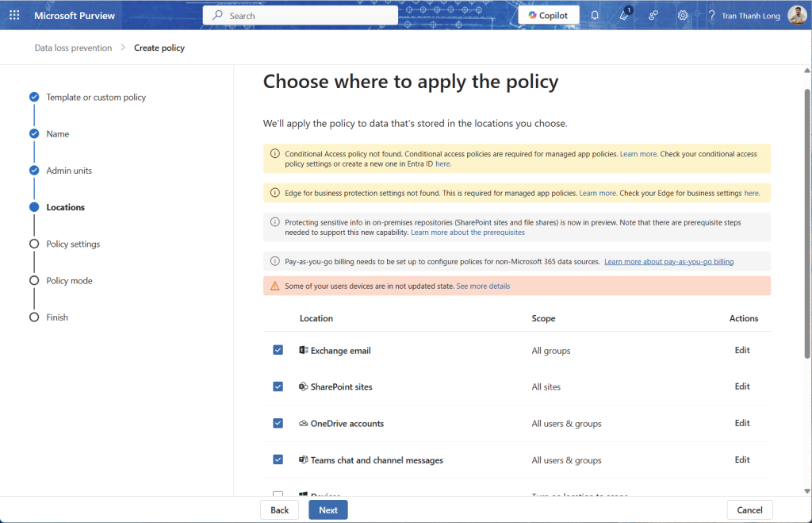
Task: Open the pay-as-you-go billing link
Action: pos(668,261)
